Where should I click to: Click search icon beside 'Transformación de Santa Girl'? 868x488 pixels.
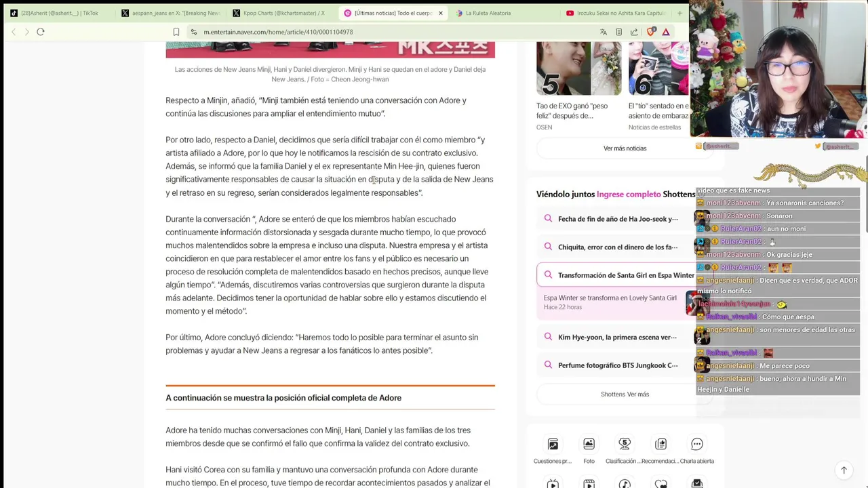point(548,275)
